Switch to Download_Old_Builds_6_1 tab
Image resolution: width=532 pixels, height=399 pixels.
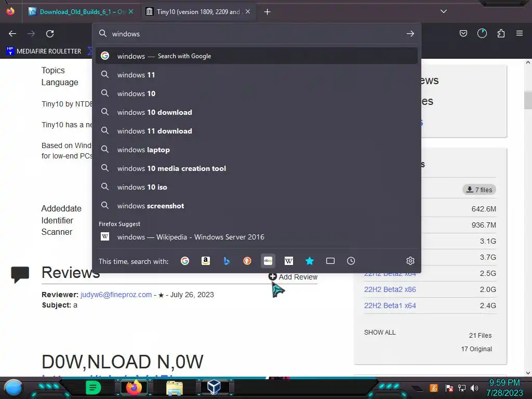[82, 11]
